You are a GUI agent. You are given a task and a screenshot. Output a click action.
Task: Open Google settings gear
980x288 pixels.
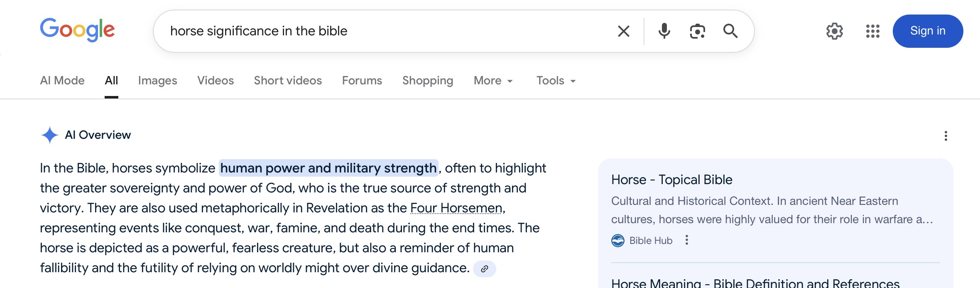coord(834,31)
